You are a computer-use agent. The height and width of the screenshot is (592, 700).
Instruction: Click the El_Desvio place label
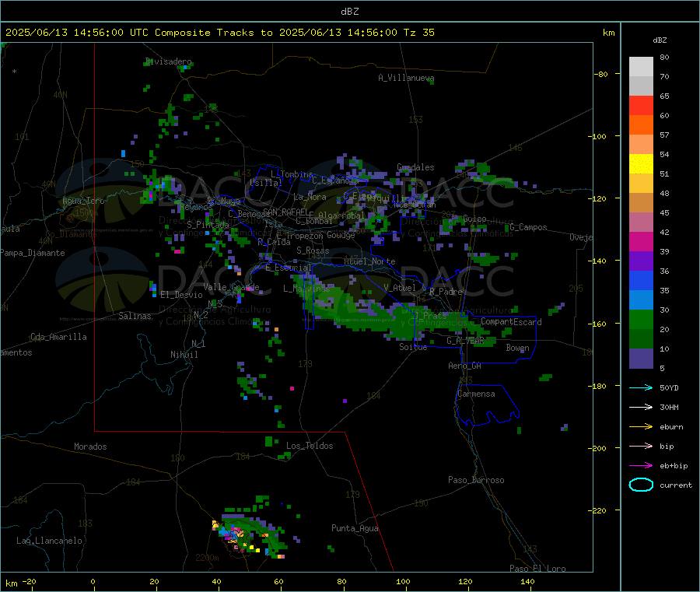tap(182, 295)
